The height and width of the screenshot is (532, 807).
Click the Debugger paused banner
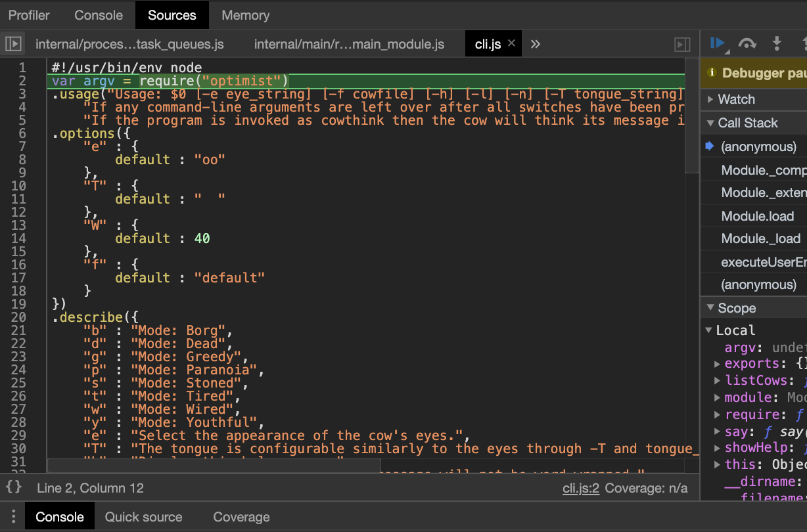[754, 74]
